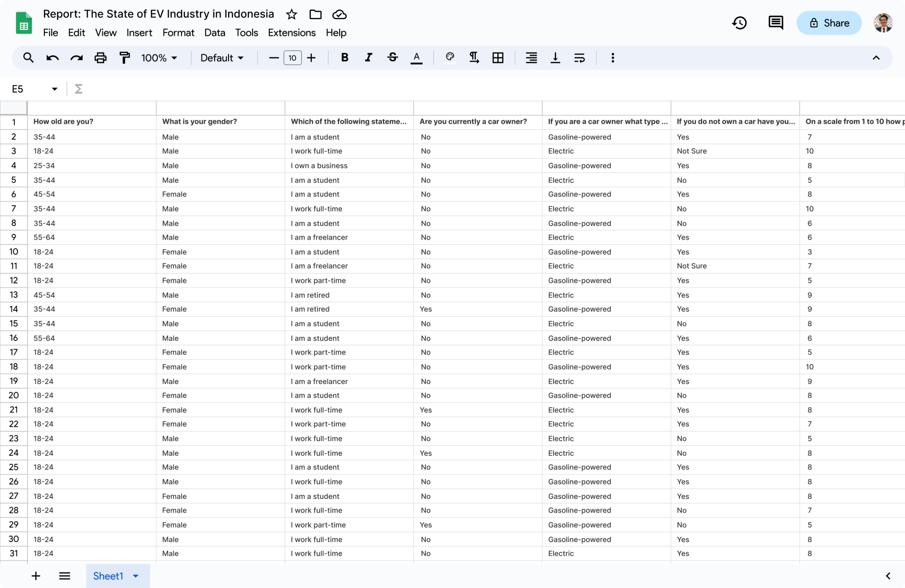Open the Google Sheets home icon

click(24, 23)
